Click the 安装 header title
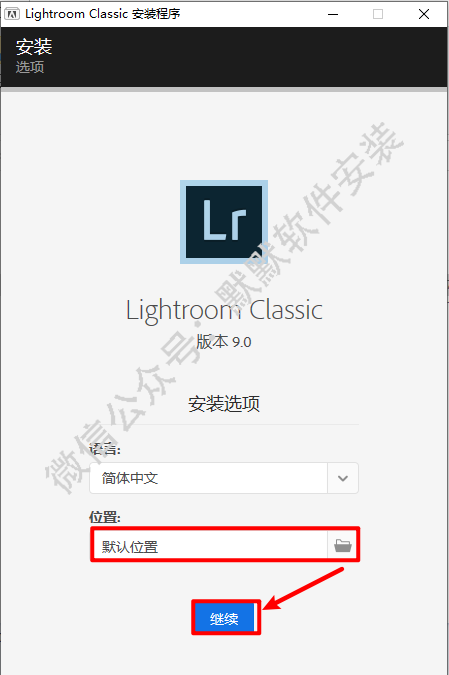 [x=34, y=46]
